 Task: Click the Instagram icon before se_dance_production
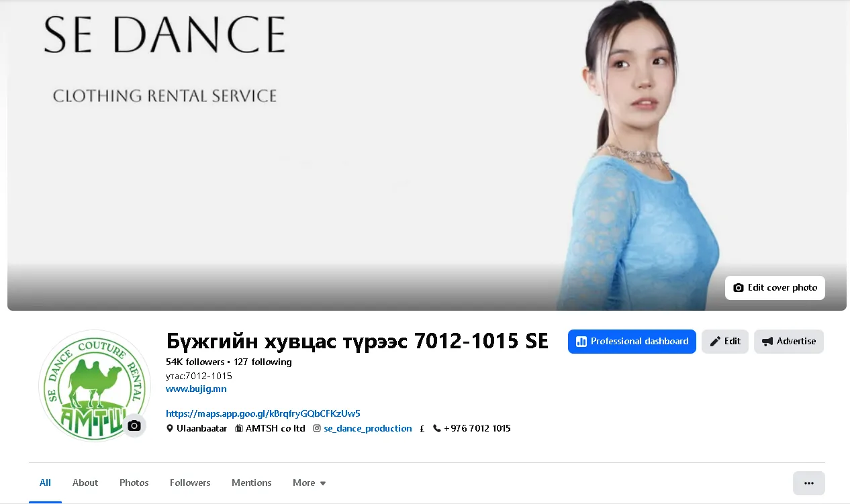point(317,428)
